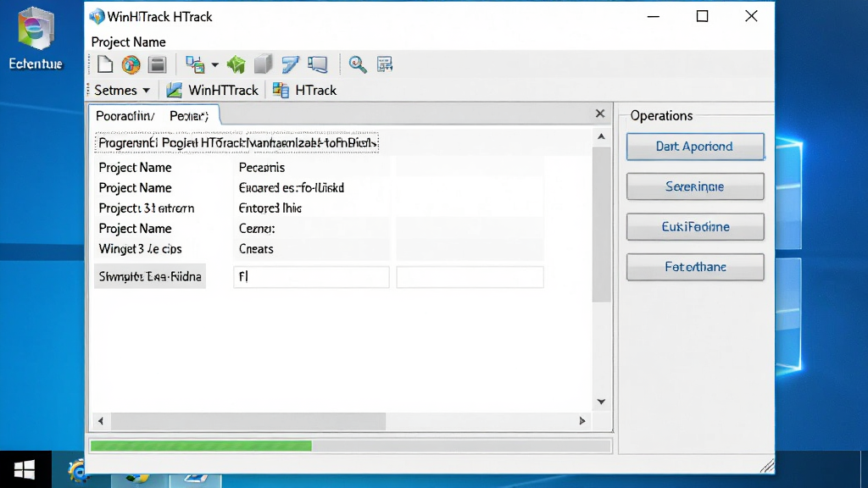Click the dotted header line starting 'Progrennti Poglat'

click(x=237, y=142)
